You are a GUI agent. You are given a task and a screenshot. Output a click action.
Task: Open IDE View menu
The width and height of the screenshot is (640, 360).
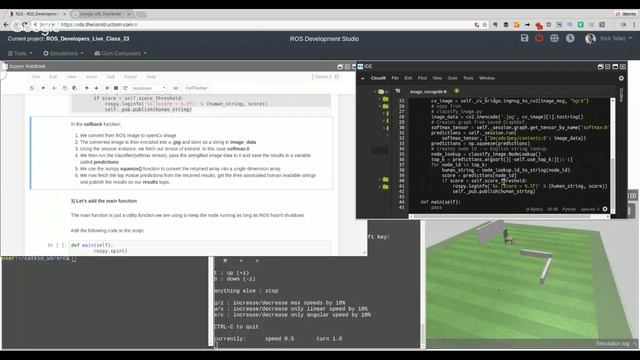click(x=437, y=78)
